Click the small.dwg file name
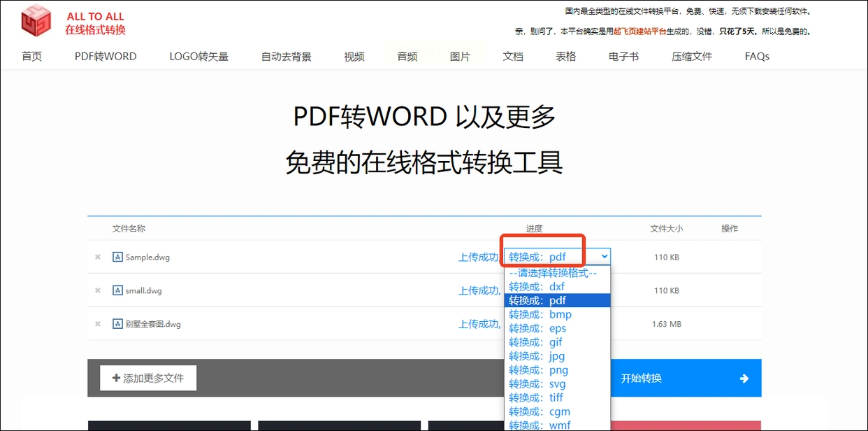 click(x=143, y=290)
